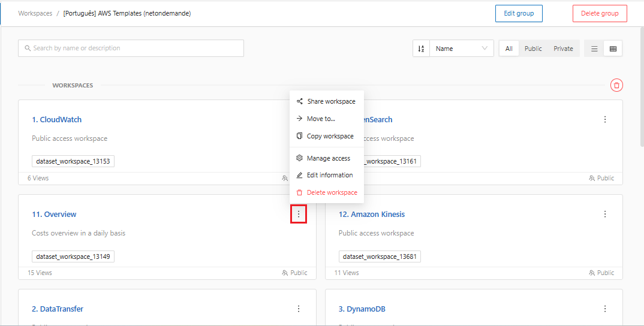Filter workspaces by All
644x326 pixels.
tap(508, 49)
